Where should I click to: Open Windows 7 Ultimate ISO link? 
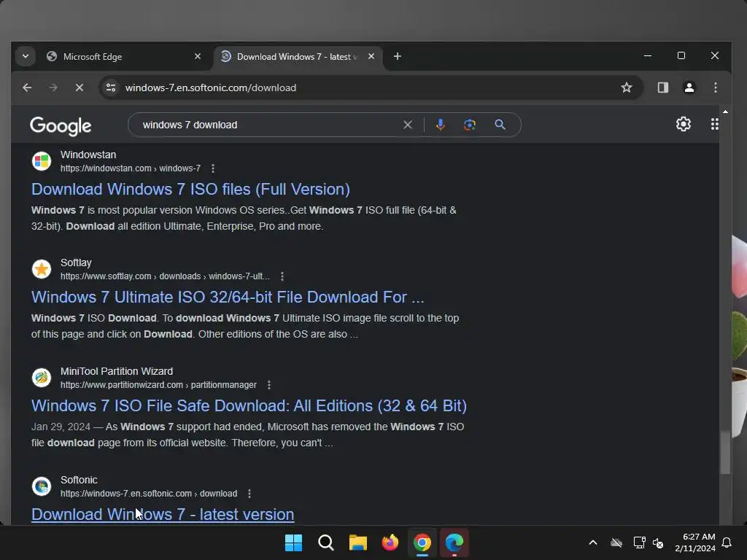point(228,297)
